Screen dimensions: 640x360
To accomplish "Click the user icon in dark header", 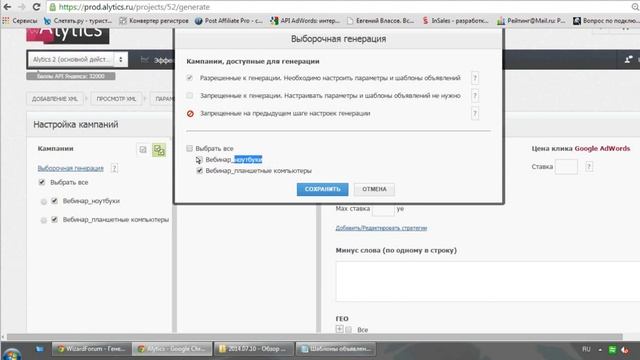I will pyautogui.click(x=629, y=60).
